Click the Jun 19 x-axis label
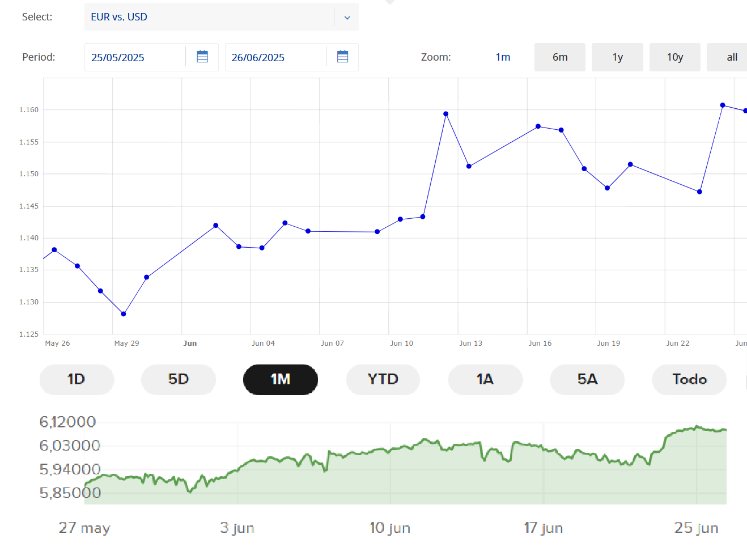 point(608,343)
